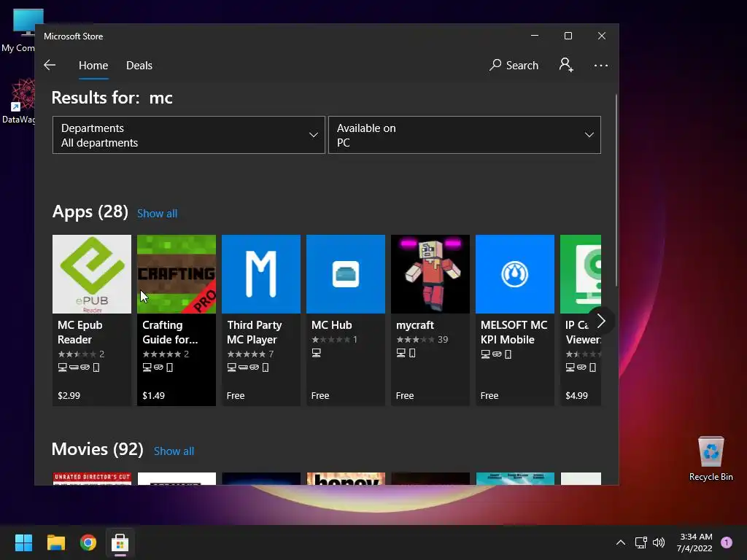The height and width of the screenshot is (560, 747).
Task: Launch Google Chrome from taskbar
Action: 88,542
